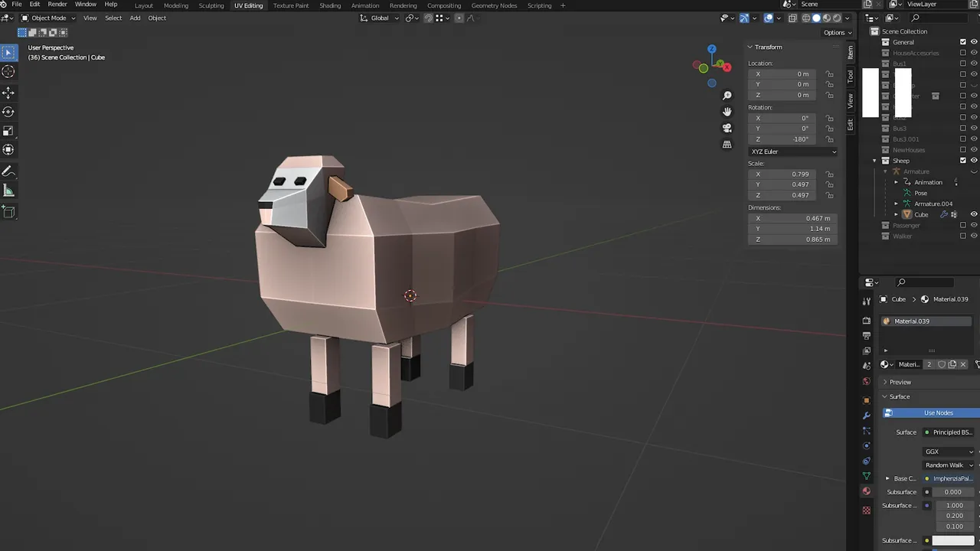This screenshot has width=980, height=551.
Task: Hide the General collection in viewport
Action: click(974, 42)
